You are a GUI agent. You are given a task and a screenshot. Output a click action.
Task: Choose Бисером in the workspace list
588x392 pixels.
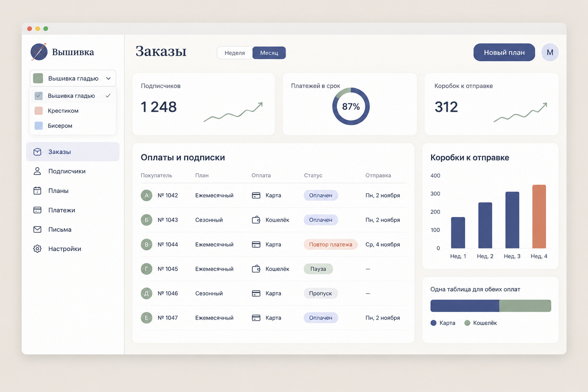[x=73, y=126]
